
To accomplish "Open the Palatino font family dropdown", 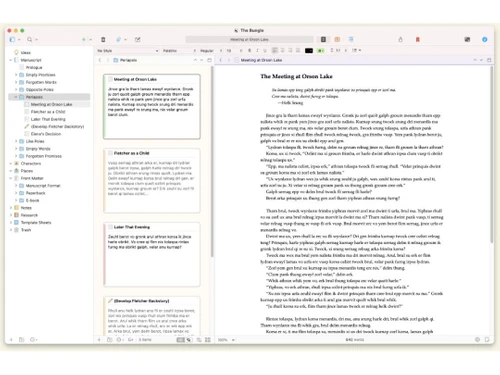I will coord(179,51).
